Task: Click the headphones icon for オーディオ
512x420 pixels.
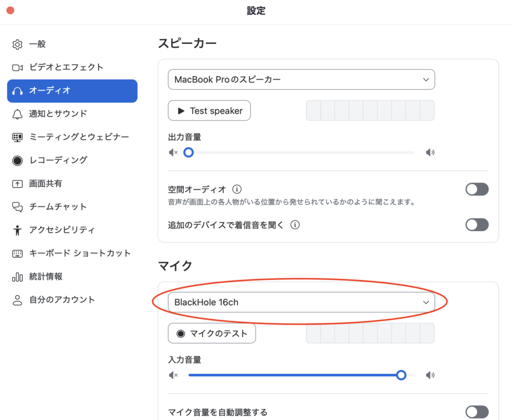Action: pyautogui.click(x=17, y=91)
